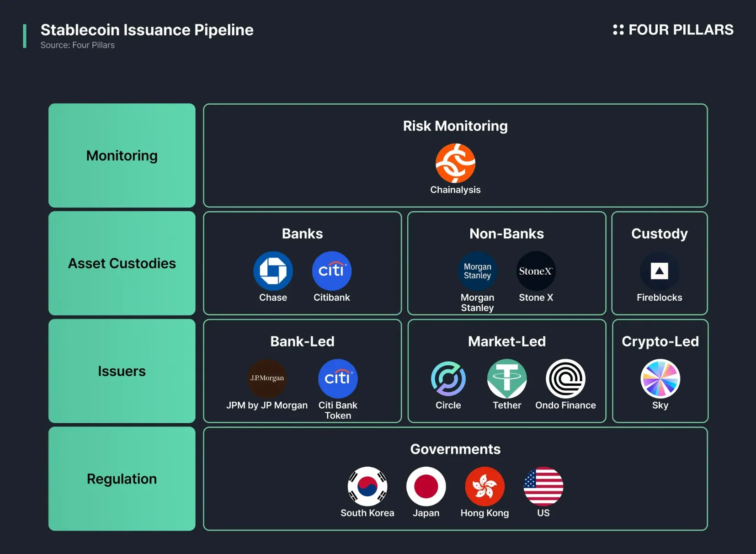Click the Ondo Finance logo
Image resolution: width=756 pixels, height=554 pixels.
565,378
